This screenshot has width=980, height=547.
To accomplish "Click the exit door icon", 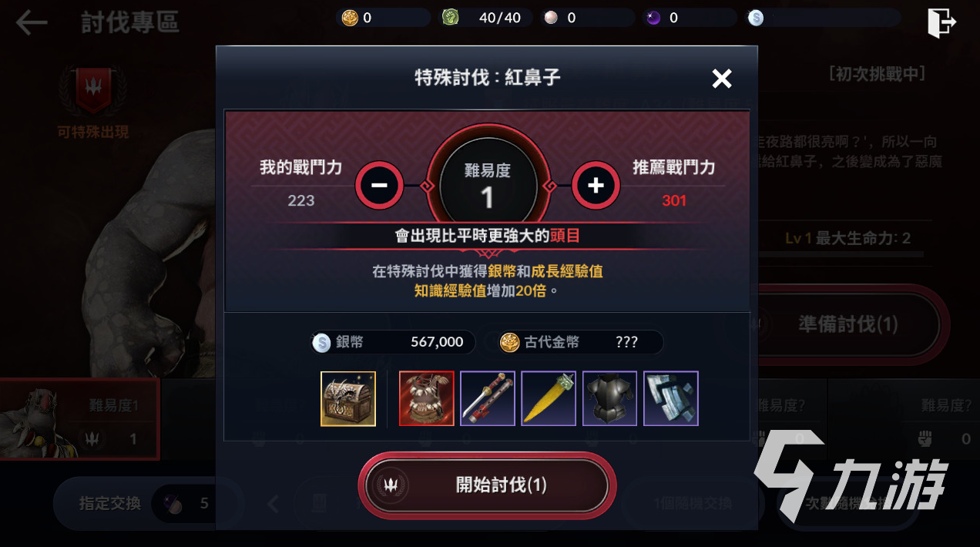I will (x=941, y=22).
